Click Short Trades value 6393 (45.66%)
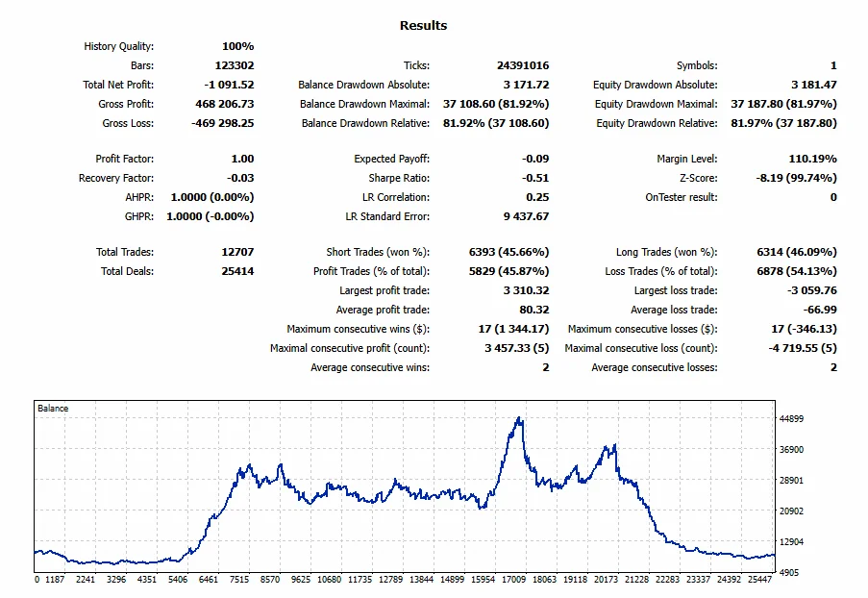This screenshot has width=868, height=598. coord(508,252)
